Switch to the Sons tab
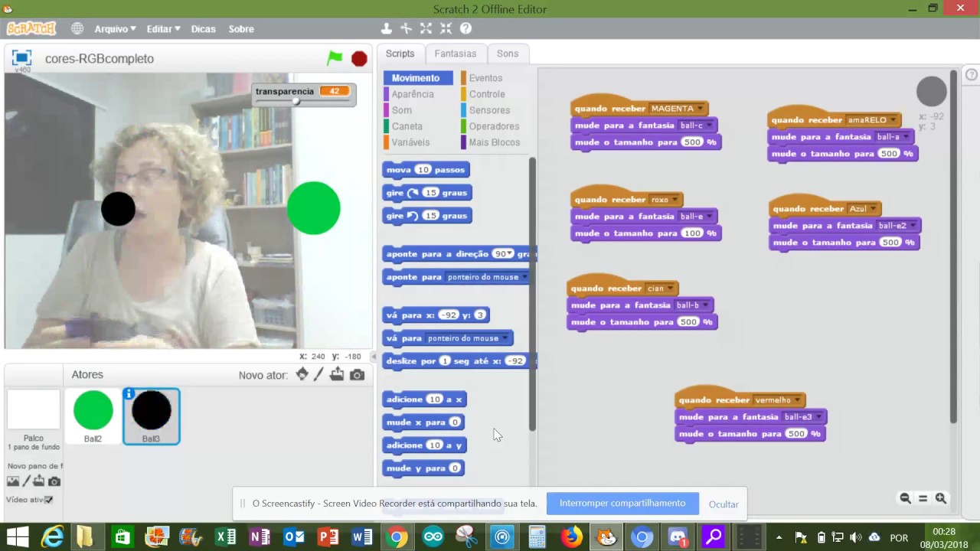Image resolution: width=980 pixels, height=551 pixels. coord(508,54)
